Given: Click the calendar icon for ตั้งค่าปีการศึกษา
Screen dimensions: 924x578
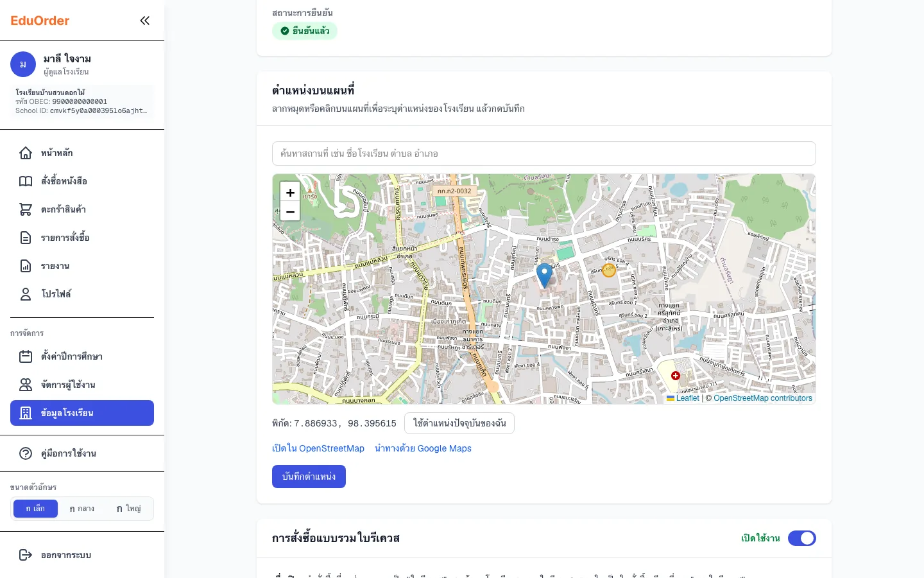Looking at the screenshot, I should pyautogui.click(x=26, y=356).
